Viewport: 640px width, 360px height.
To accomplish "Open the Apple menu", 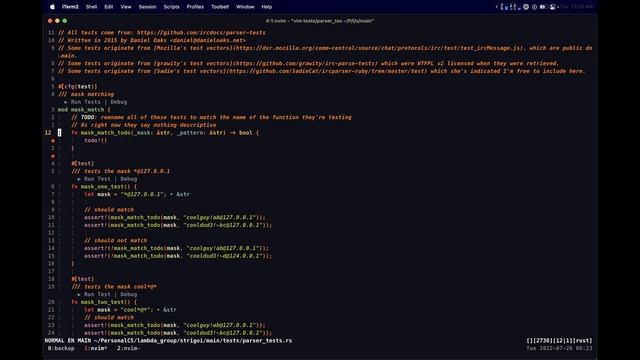I will [52, 7].
